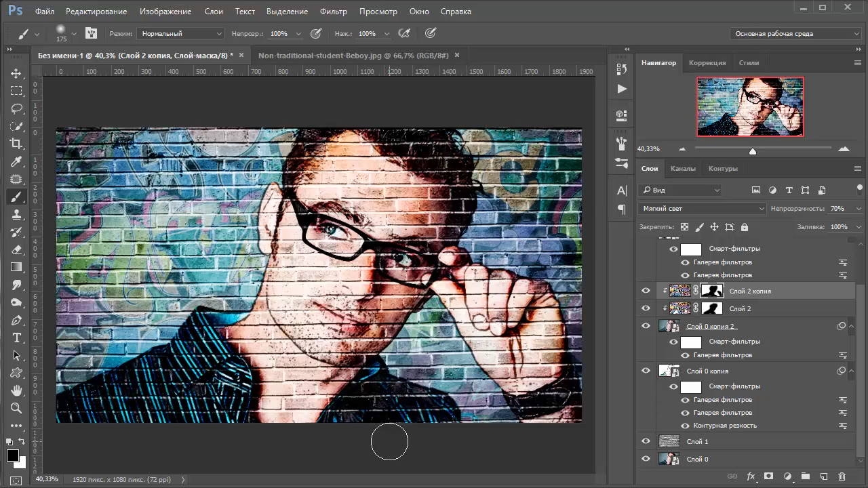Open the blend mode dropdown Мягкий свет

click(703, 209)
